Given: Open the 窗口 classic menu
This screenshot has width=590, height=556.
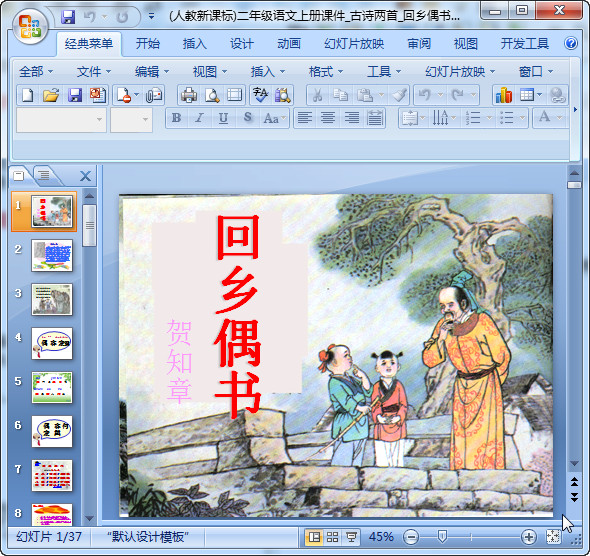Looking at the screenshot, I should click(535, 71).
